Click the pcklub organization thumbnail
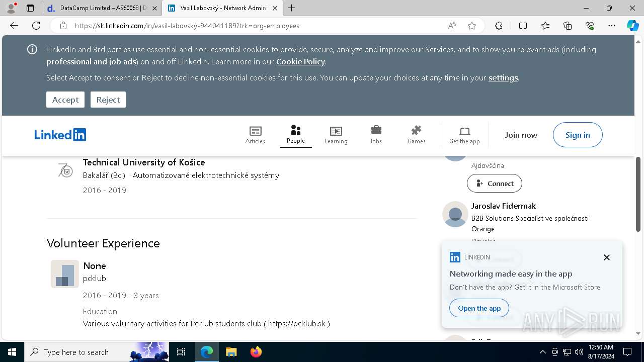This screenshot has width=644, height=362. (65, 274)
